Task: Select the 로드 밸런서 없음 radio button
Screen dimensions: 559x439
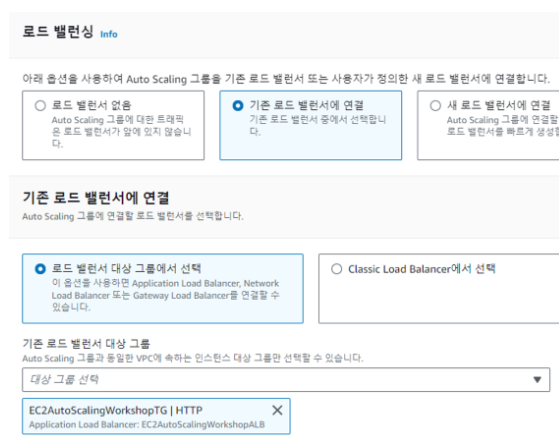Action: click(40, 106)
